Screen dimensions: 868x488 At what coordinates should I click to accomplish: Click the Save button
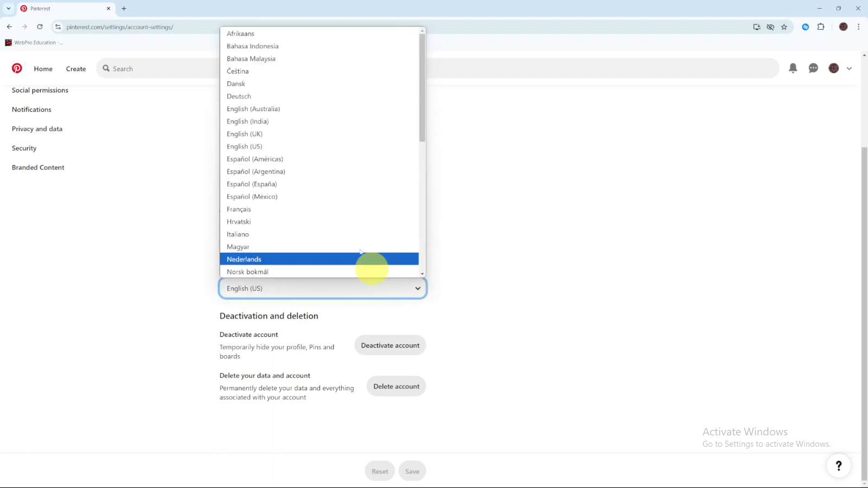tap(412, 471)
